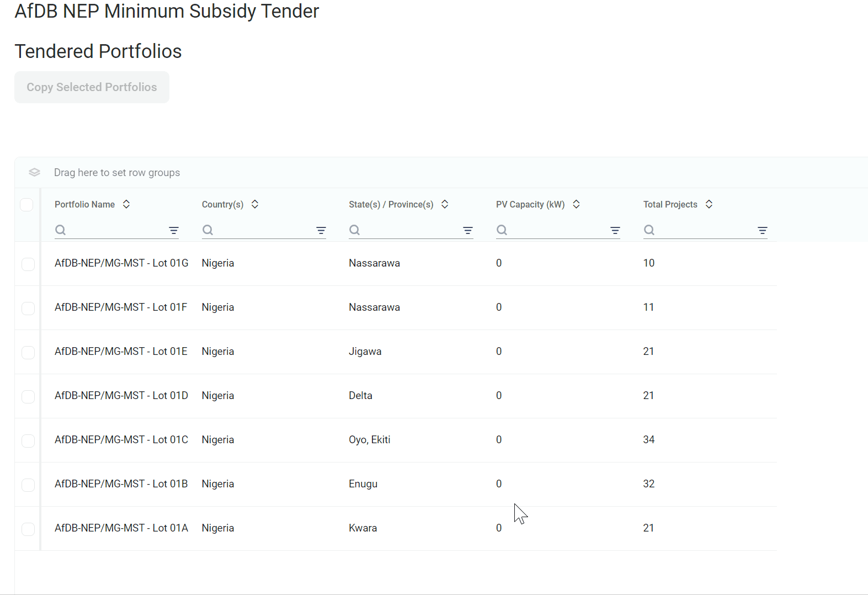This screenshot has width=868, height=595.
Task: Select the AfDB-NEP/MG-MST - Lot 01F cell
Action: [x=121, y=307]
